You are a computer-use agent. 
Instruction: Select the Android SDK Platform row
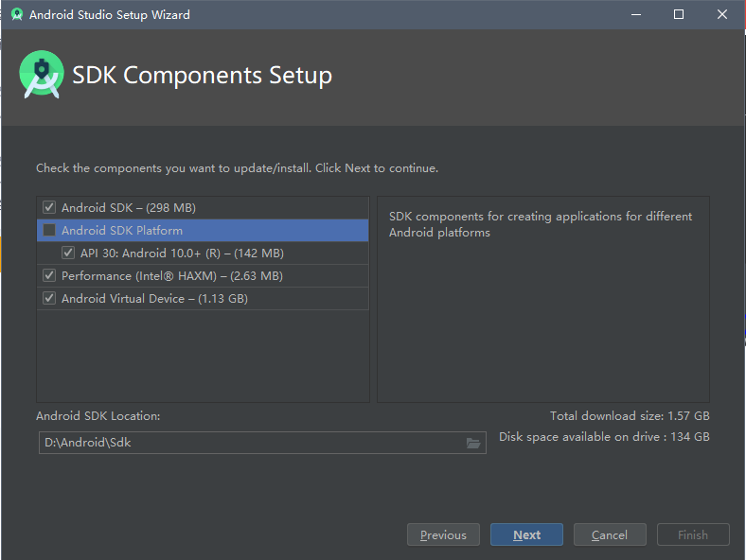point(203,230)
